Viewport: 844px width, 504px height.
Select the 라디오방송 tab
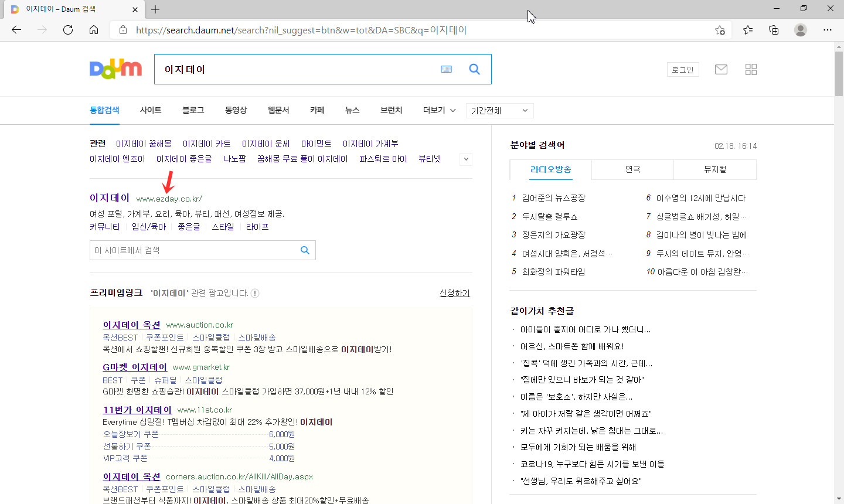point(551,169)
